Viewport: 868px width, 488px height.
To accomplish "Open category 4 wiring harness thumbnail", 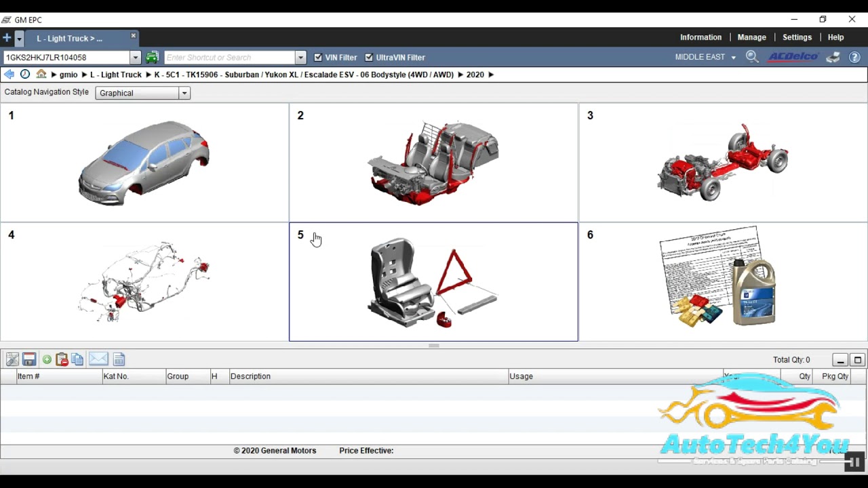I will coord(144,282).
